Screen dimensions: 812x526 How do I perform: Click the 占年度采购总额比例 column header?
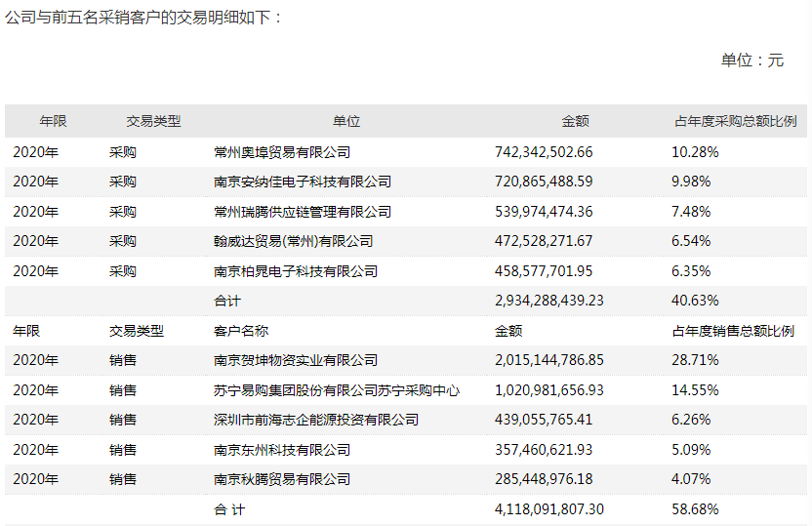[x=735, y=121]
